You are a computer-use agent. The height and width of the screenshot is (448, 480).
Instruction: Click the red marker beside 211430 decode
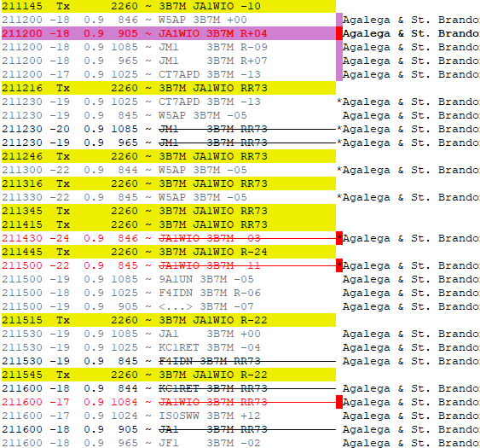click(x=339, y=238)
